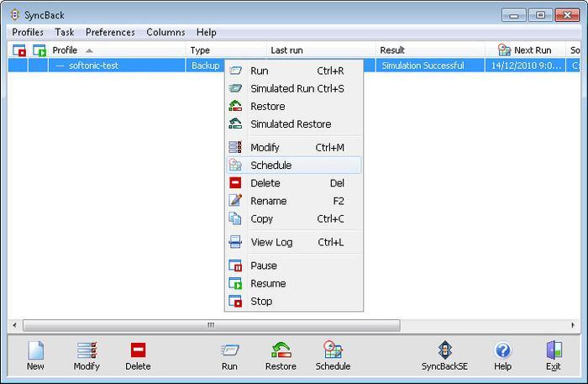Click the New profile toolbar icon
Viewport: 588px width, 384px height.
35,350
